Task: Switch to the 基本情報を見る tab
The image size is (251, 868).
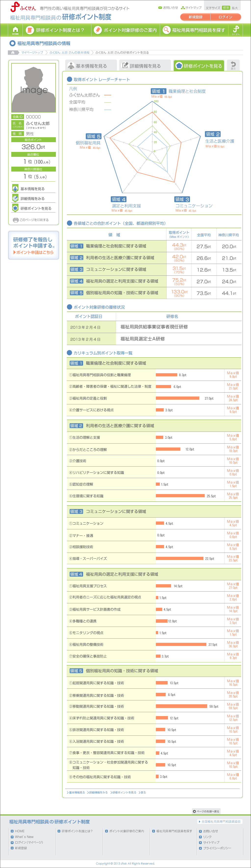Action: 91,66
